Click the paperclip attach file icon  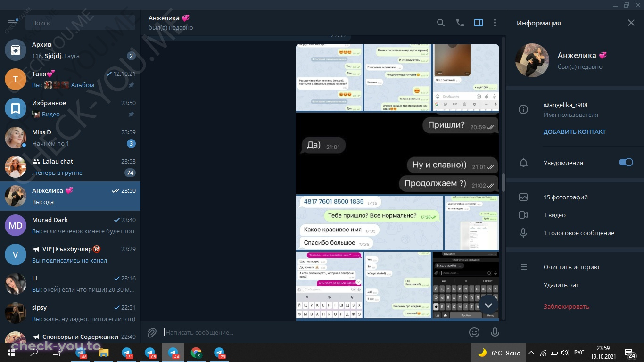click(x=152, y=332)
